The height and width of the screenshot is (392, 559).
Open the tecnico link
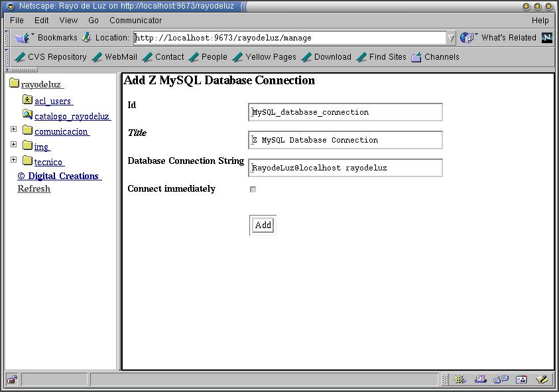point(48,162)
